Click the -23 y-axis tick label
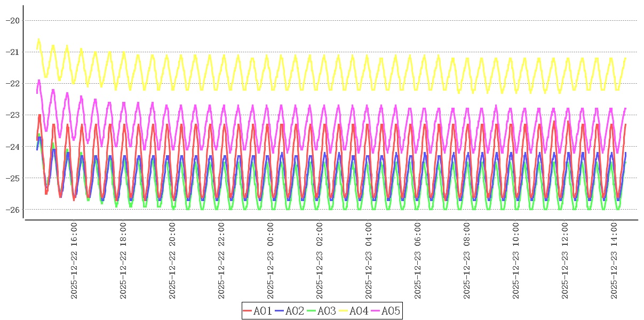This screenshot has width=644, height=320. [12, 115]
